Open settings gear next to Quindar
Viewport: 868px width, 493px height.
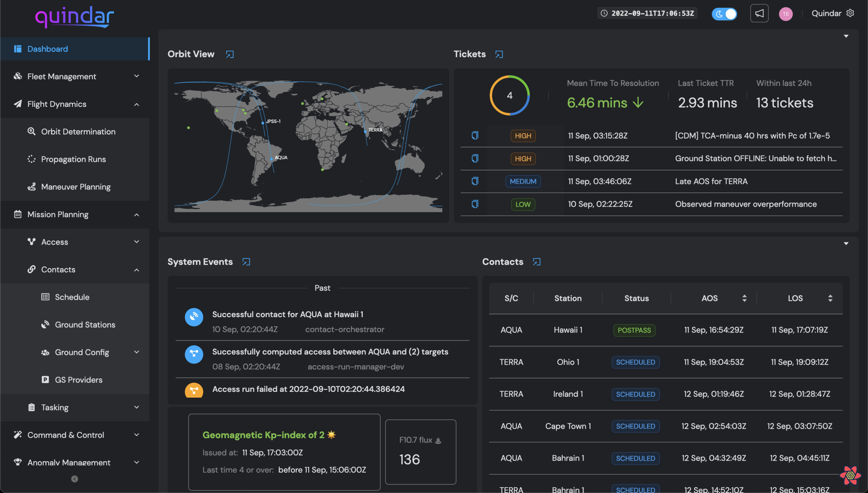pos(850,13)
